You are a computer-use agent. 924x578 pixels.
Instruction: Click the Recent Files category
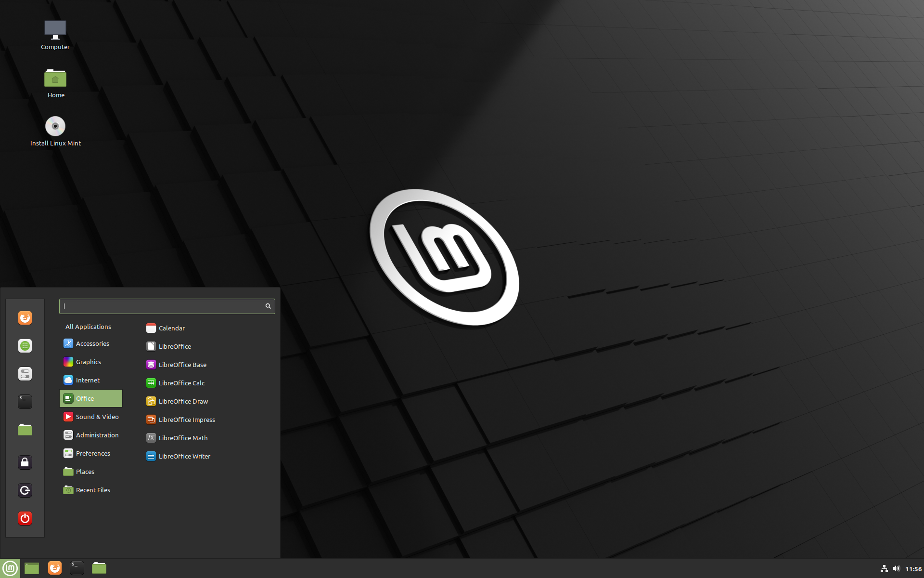coord(92,489)
